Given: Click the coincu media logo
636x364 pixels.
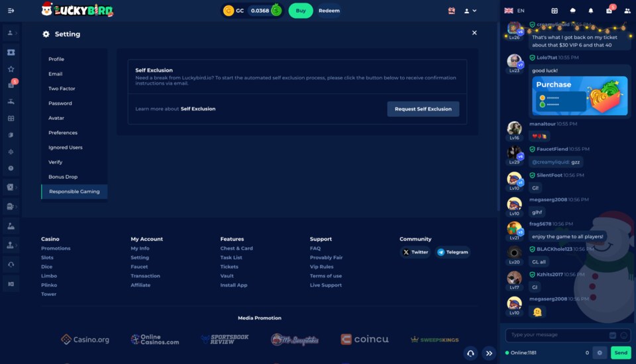Looking at the screenshot, I should point(364,340).
